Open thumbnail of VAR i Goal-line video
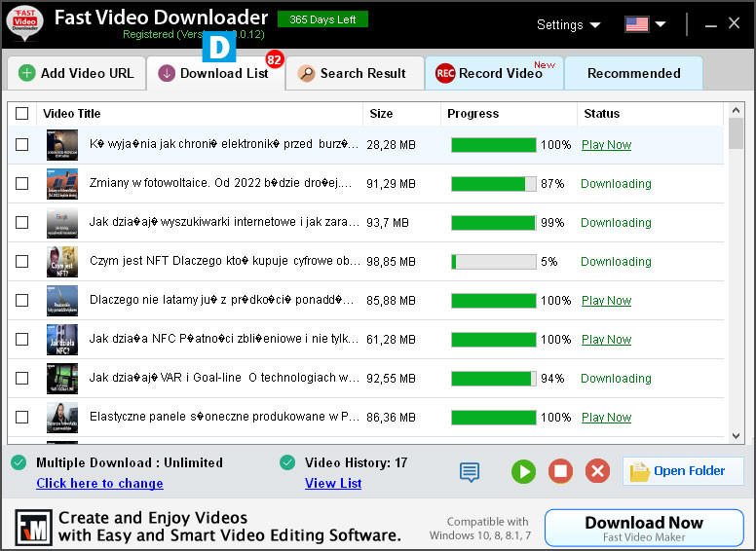Image resolution: width=756 pixels, height=551 pixels. click(62, 379)
